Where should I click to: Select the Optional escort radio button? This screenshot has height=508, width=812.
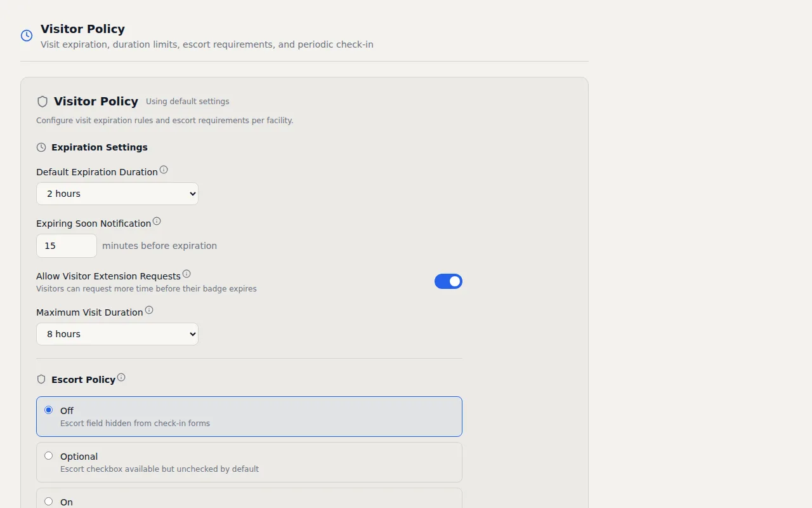(48, 455)
